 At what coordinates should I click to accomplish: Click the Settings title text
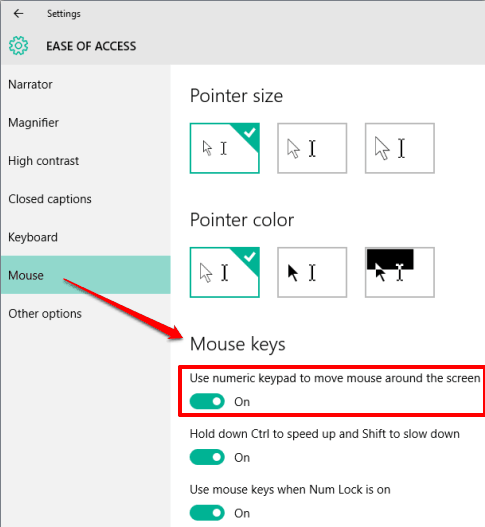pos(64,14)
